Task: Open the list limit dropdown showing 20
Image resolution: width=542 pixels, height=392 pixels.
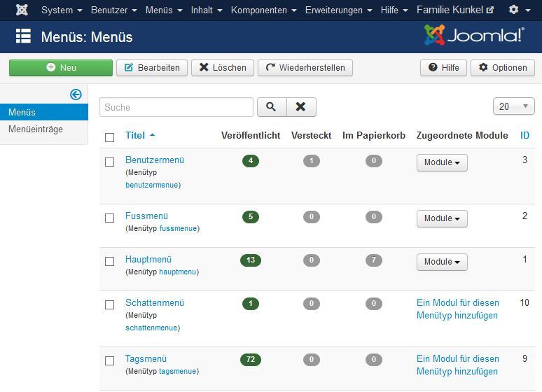Action: pos(513,106)
